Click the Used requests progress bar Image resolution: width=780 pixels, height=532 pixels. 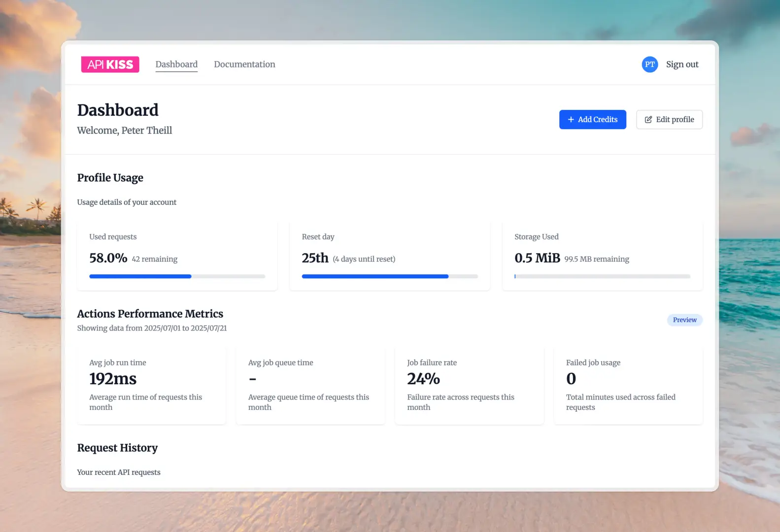click(177, 276)
